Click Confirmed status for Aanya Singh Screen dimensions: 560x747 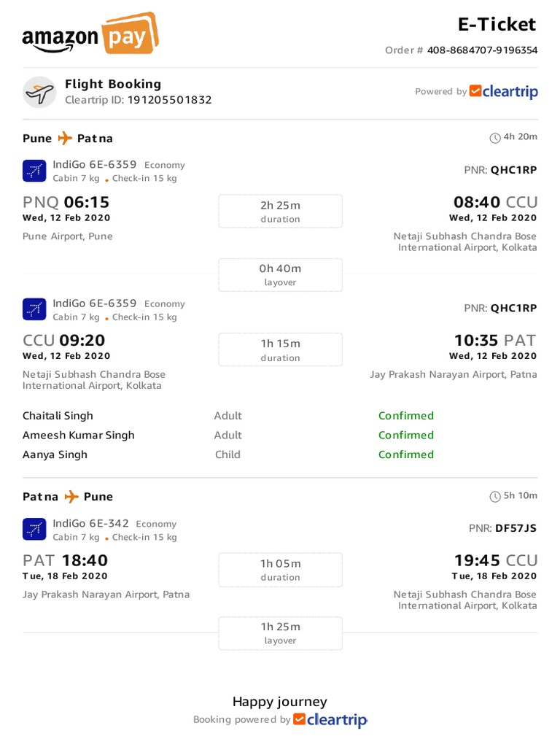[x=405, y=454]
